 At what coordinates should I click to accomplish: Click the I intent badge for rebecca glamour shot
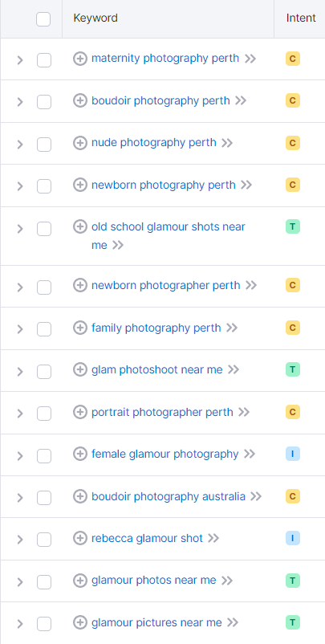pos(293,538)
